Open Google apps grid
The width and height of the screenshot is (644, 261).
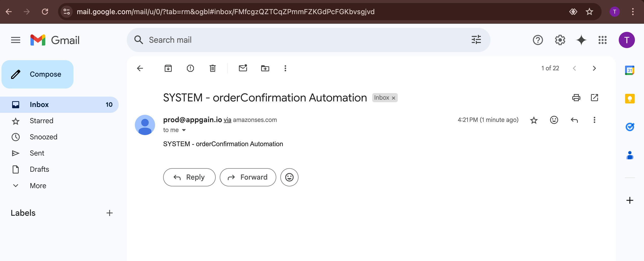pos(602,40)
